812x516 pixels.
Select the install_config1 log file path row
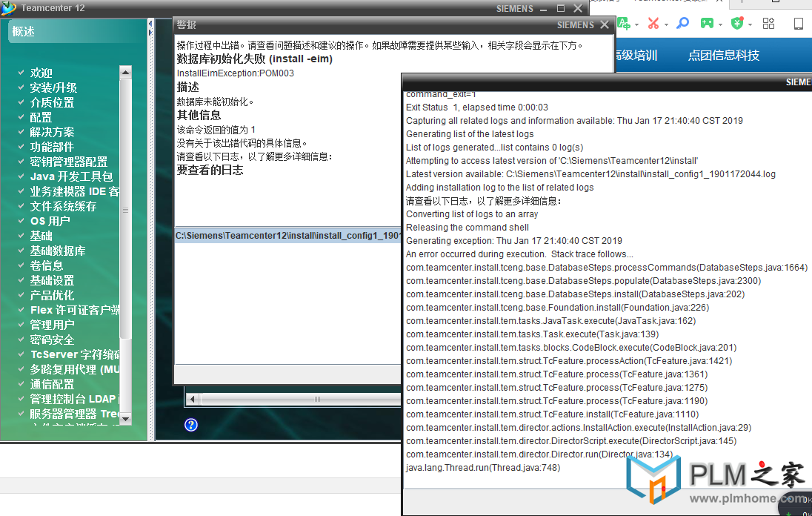[288, 236]
